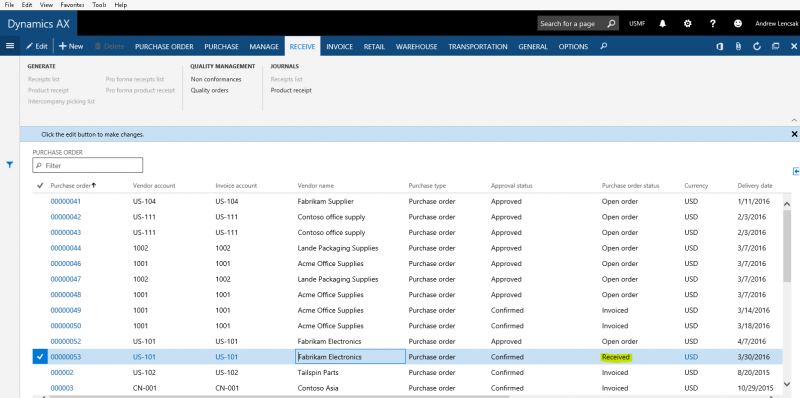Open purchase order 00000053 link
Image resolution: width=800 pixels, height=398 pixels.
(65, 357)
